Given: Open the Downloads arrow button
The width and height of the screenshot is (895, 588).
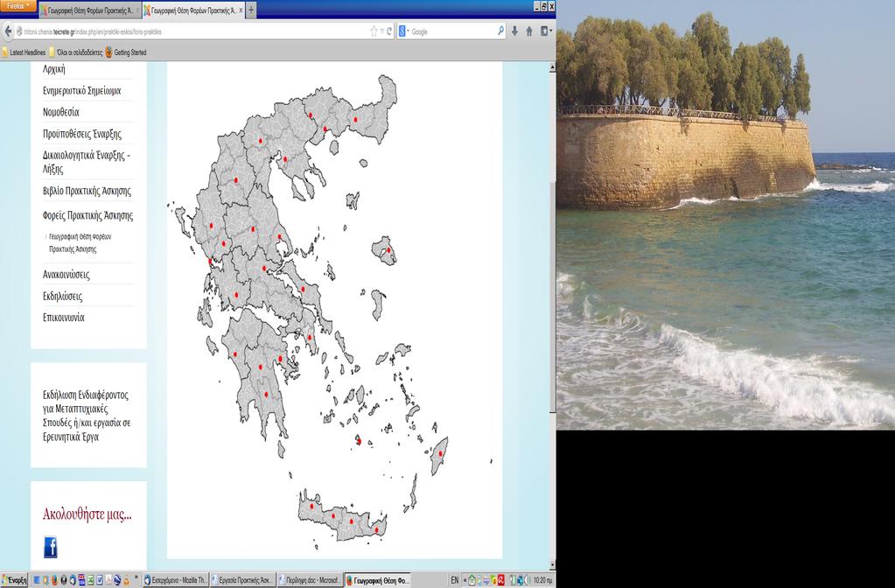Looking at the screenshot, I should [514, 31].
